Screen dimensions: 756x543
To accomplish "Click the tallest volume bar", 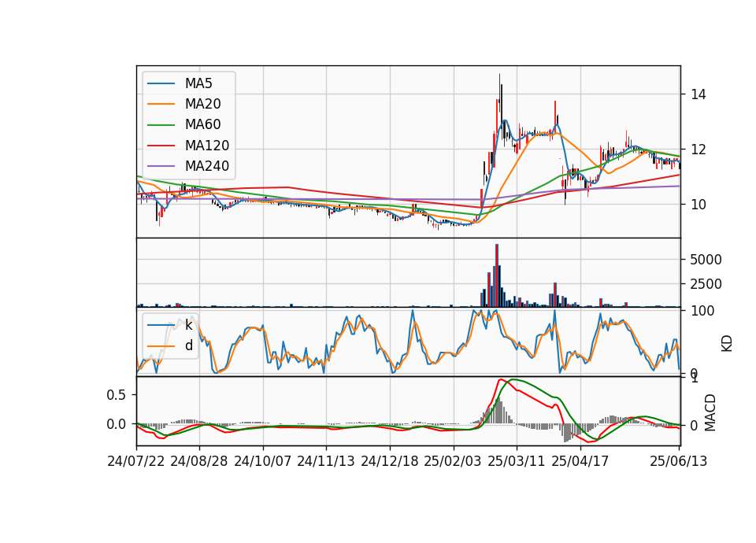I will point(497,275).
